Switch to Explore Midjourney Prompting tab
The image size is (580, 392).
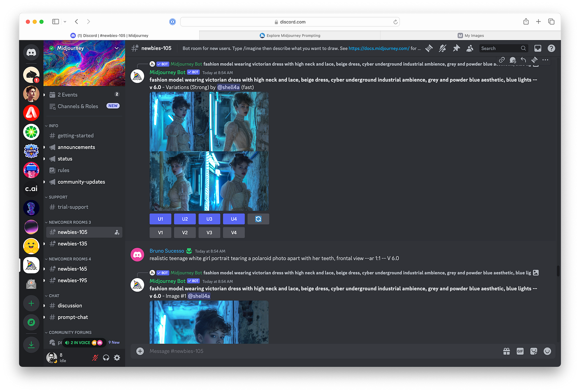(290, 35)
